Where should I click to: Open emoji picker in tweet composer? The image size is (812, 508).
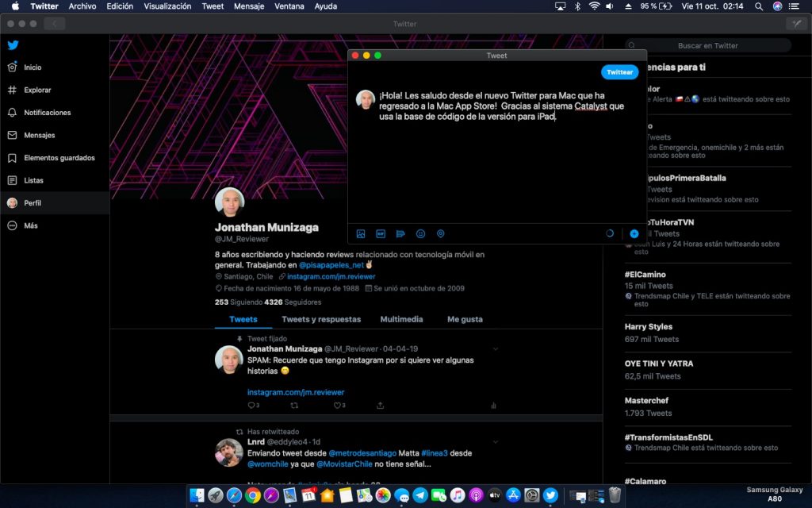pyautogui.click(x=421, y=234)
